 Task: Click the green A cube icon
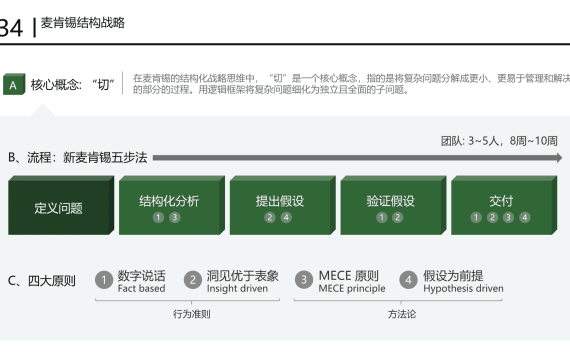[x=14, y=84]
